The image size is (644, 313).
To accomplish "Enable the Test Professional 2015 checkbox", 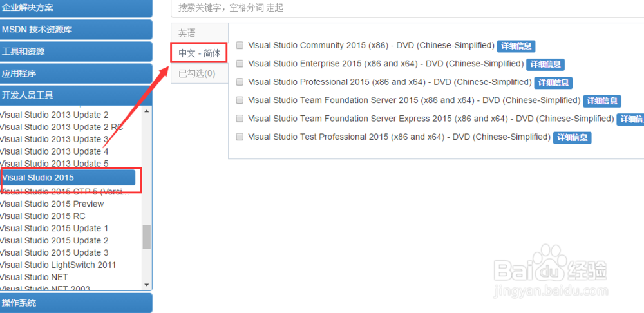I will coord(240,137).
